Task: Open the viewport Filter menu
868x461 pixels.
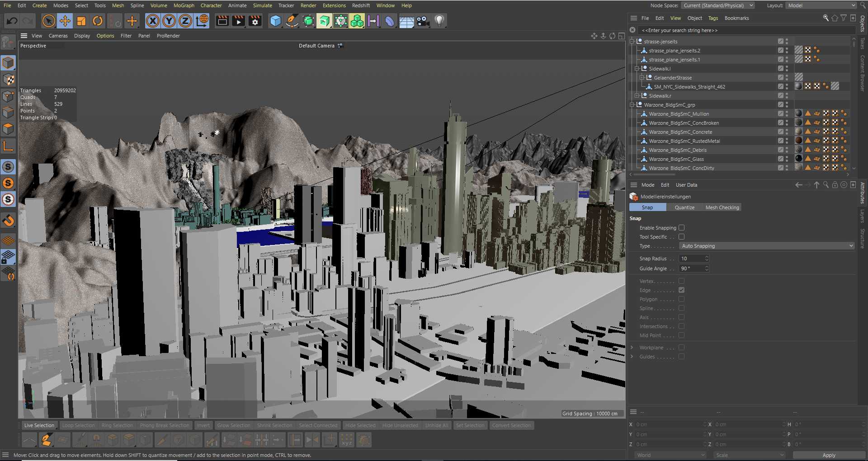Action: click(126, 36)
